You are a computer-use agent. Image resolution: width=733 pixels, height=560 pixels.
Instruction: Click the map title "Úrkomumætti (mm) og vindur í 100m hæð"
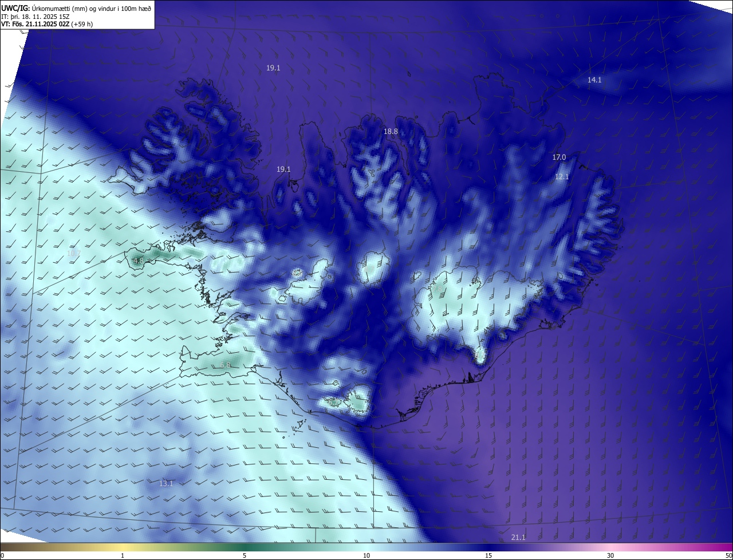pos(92,8)
